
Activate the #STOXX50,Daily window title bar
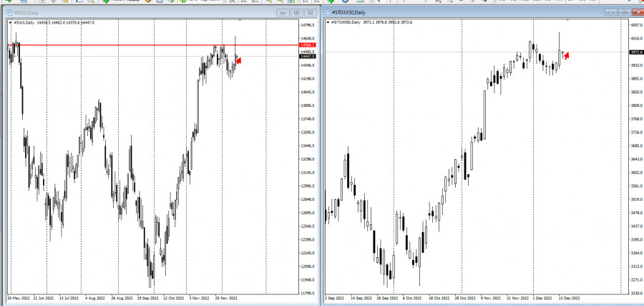tap(465, 13)
